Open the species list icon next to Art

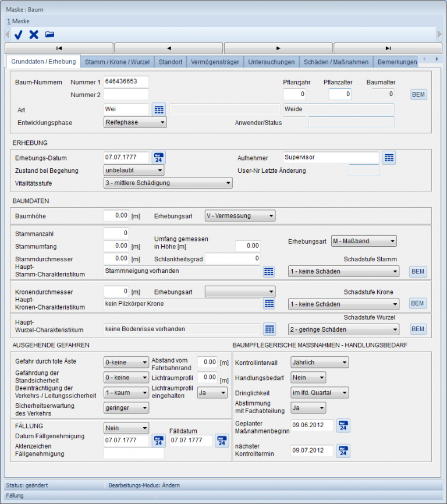click(x=159, y=109)
